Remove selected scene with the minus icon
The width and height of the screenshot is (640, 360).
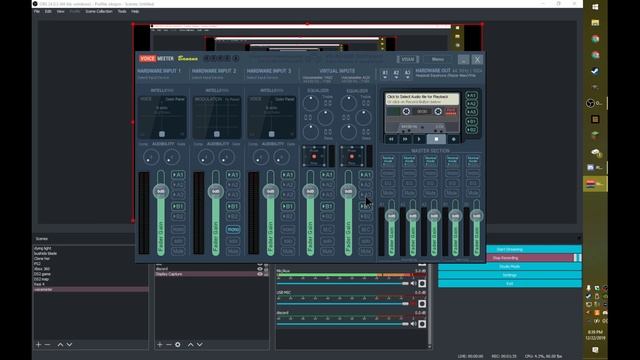click(47, 344)
